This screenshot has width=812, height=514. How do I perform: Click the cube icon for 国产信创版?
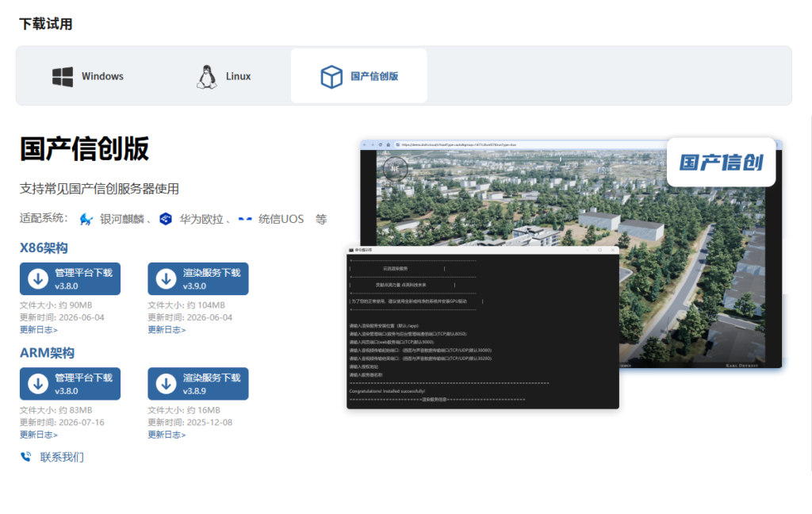tap(331, 77)
